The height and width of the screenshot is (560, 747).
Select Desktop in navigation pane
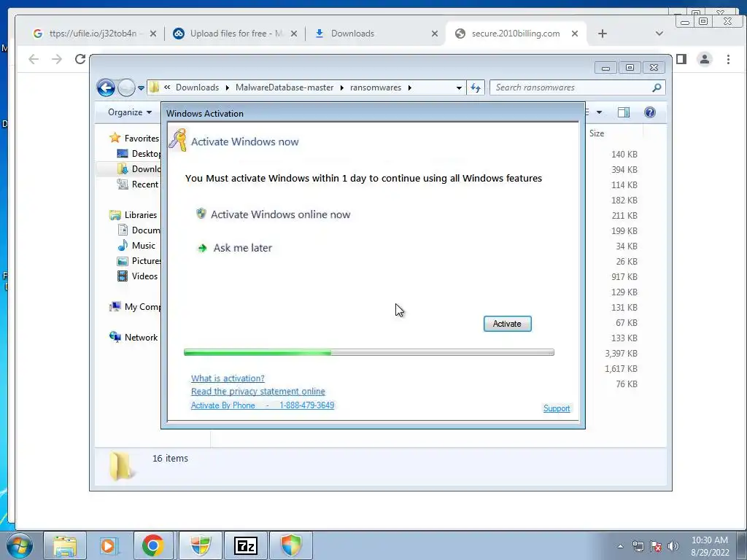coord(139,153)
